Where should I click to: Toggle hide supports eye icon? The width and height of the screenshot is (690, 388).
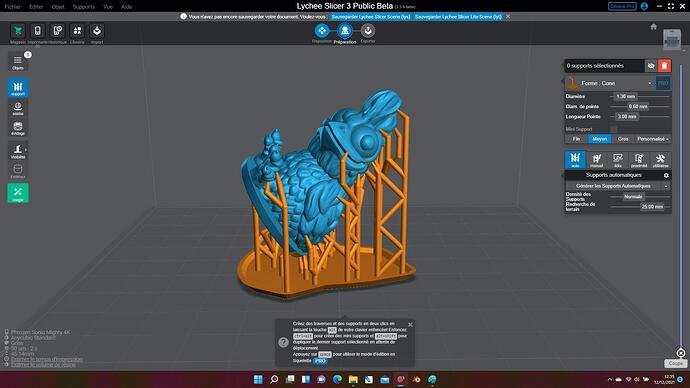651,66
